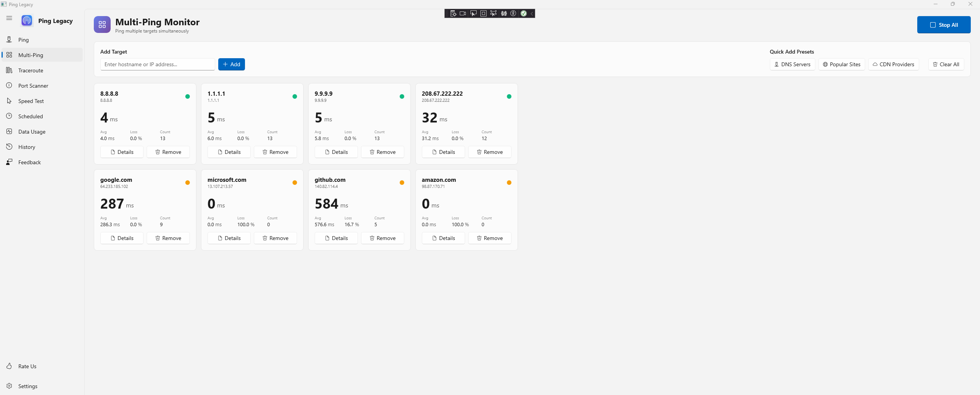
Task: Click the 16.7 % loss value on github.com
Action: pos(352,225)
